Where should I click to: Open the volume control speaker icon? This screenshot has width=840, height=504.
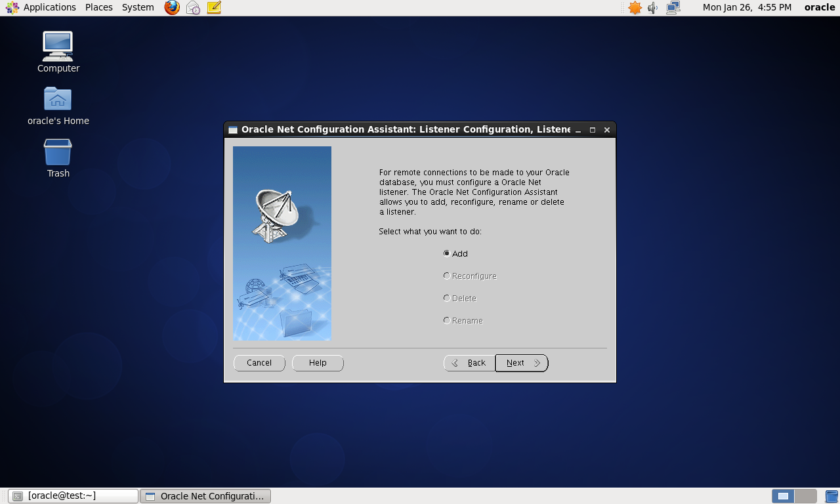653,8
